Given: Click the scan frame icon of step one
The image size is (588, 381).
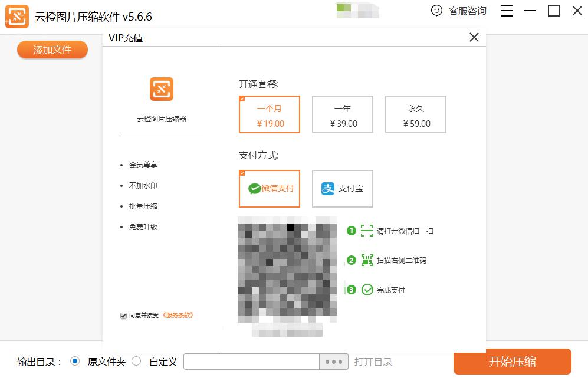Looking at the screenshot, I should (367, 231).
